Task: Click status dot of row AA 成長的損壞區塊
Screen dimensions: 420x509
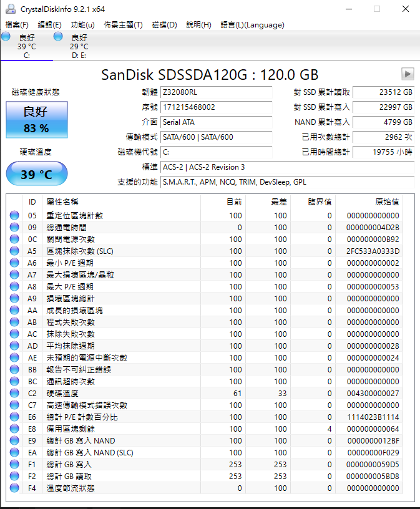Action: click(14, 309)
